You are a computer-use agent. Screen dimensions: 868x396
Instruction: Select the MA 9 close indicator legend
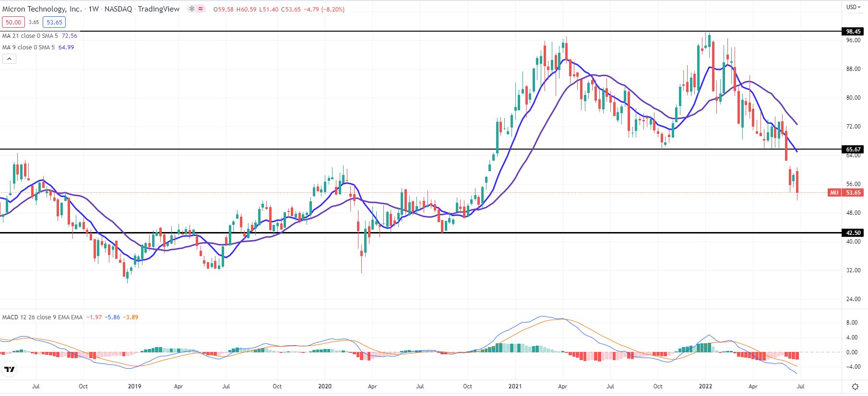(28, 47)
